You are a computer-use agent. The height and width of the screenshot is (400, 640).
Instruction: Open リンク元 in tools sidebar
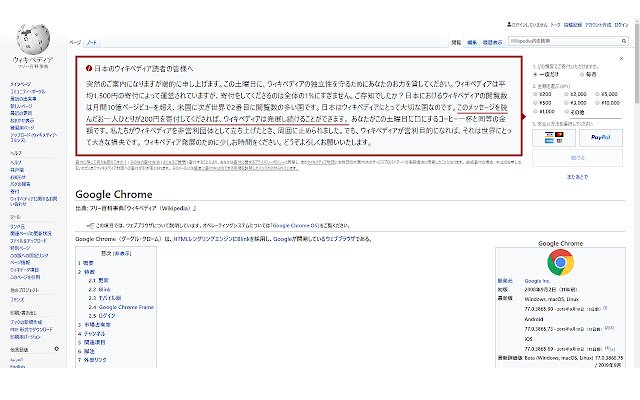point(17,227)
